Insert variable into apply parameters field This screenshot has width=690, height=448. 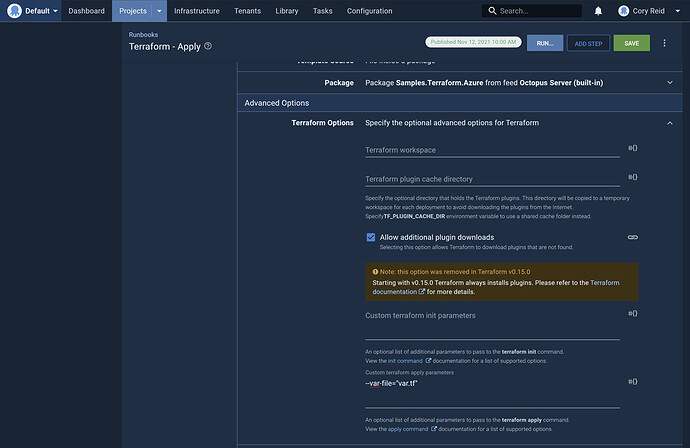click(x=632, y=382)
